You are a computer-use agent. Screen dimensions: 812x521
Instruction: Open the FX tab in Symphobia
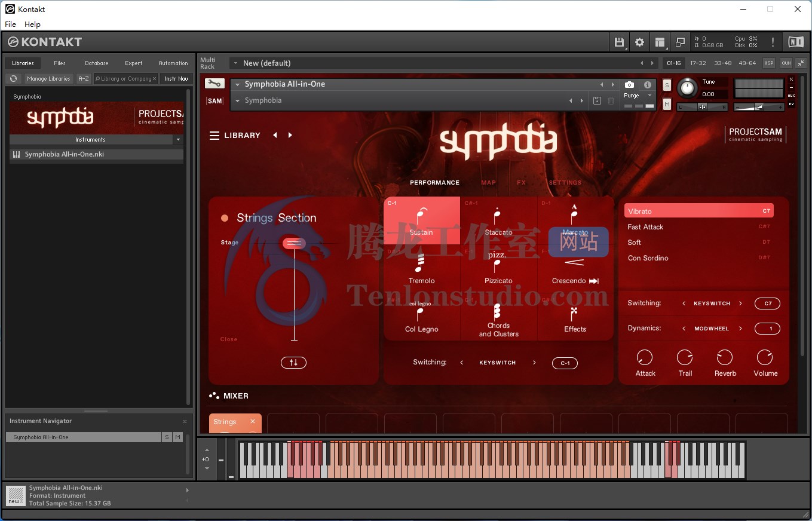pyautogui.click(x=521, y=183)
